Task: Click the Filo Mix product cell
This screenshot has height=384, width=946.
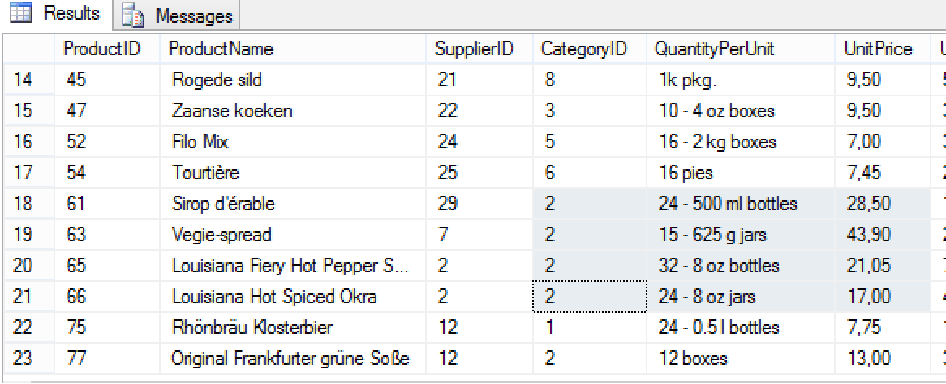Action: tap(293, 142)
